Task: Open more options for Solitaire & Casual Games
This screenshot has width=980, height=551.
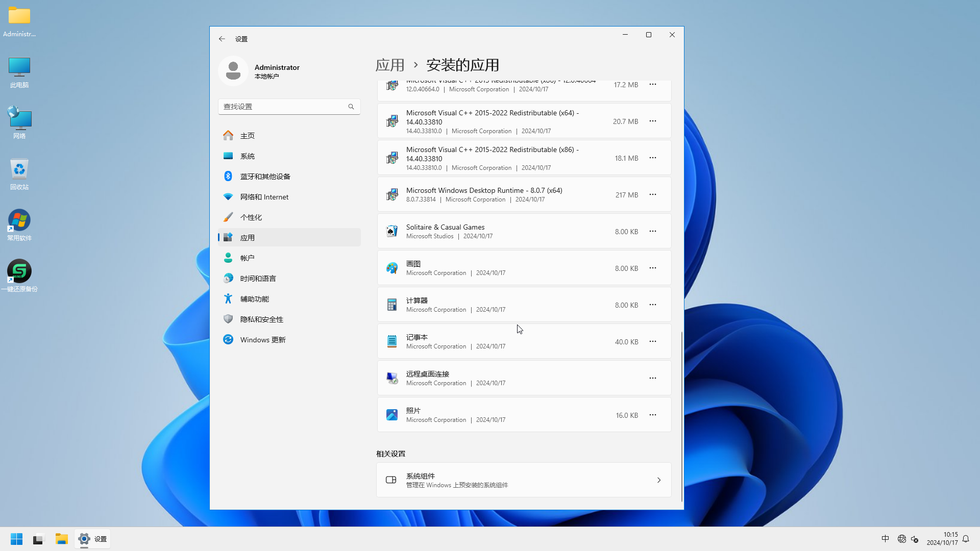Action: [653, 231]
